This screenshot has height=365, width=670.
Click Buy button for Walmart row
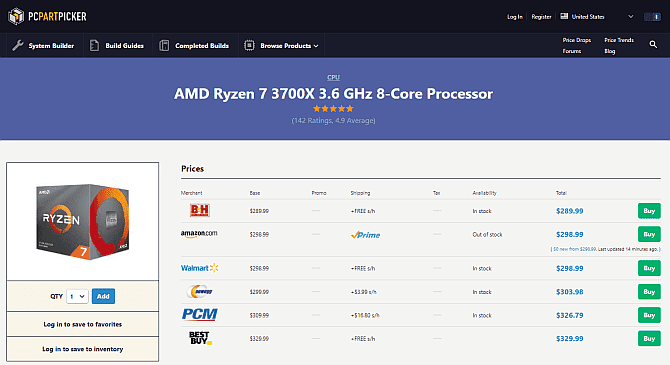point(649,268)
